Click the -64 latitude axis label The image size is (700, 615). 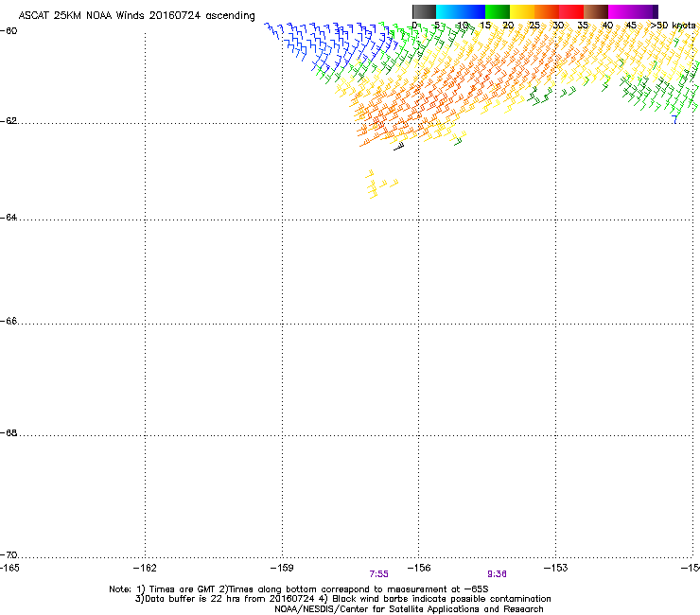click(x=9, y=218)
